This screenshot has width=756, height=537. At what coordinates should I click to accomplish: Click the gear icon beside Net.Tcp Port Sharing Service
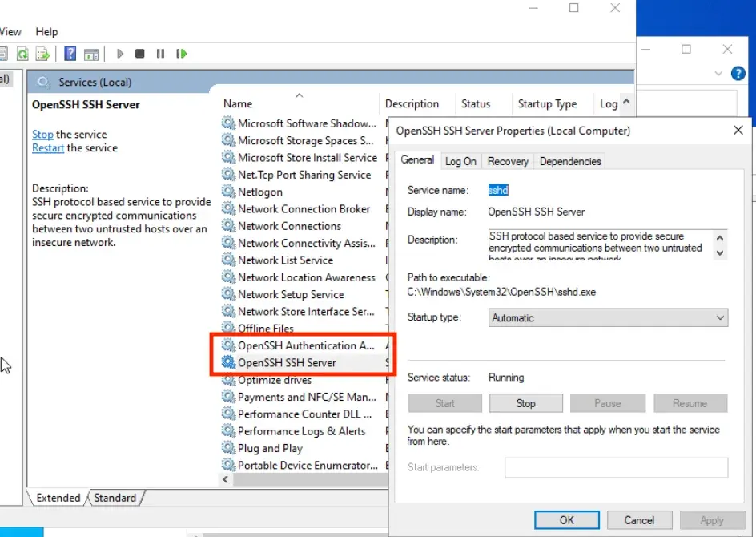click(x=228, y=175)
